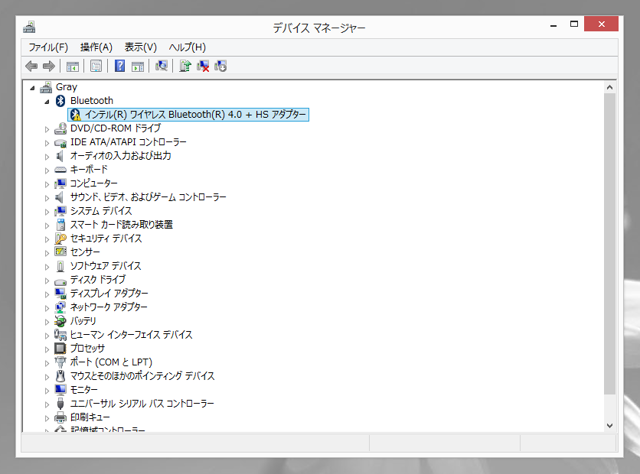The image size is (640, 474).
Task: Expand the DVD/CD-ROM ドライブ arrow
Action: tap(47, 129)
